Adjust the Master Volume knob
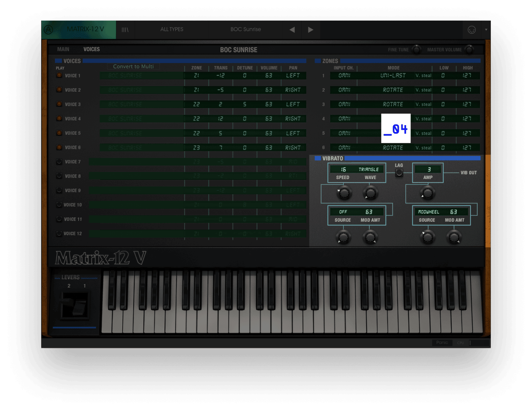This screenshot has width=532, height=410. pos(469,50)
